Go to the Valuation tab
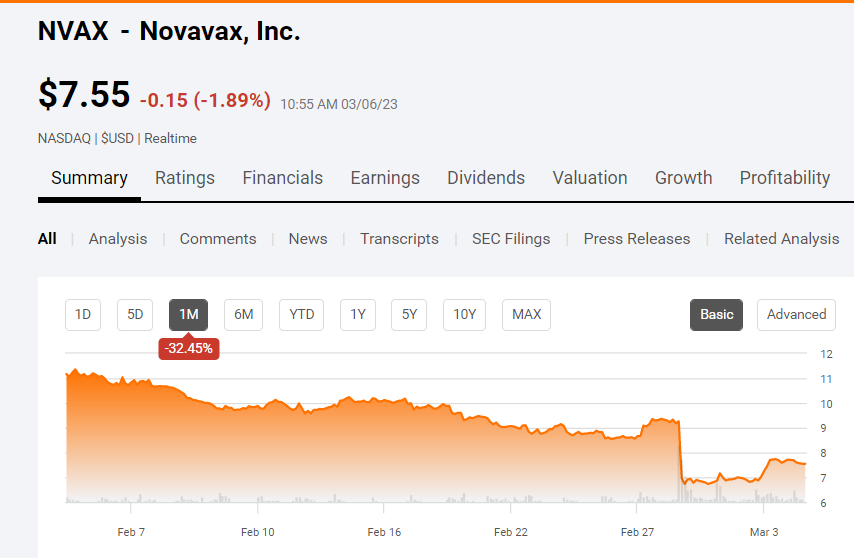The height and width of the screenshot is (558, 854). pos(590,178)
